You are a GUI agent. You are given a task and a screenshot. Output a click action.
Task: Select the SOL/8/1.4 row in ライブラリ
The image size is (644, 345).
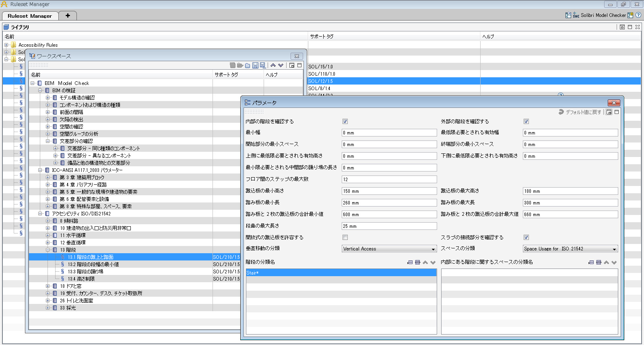coord(319,88)
